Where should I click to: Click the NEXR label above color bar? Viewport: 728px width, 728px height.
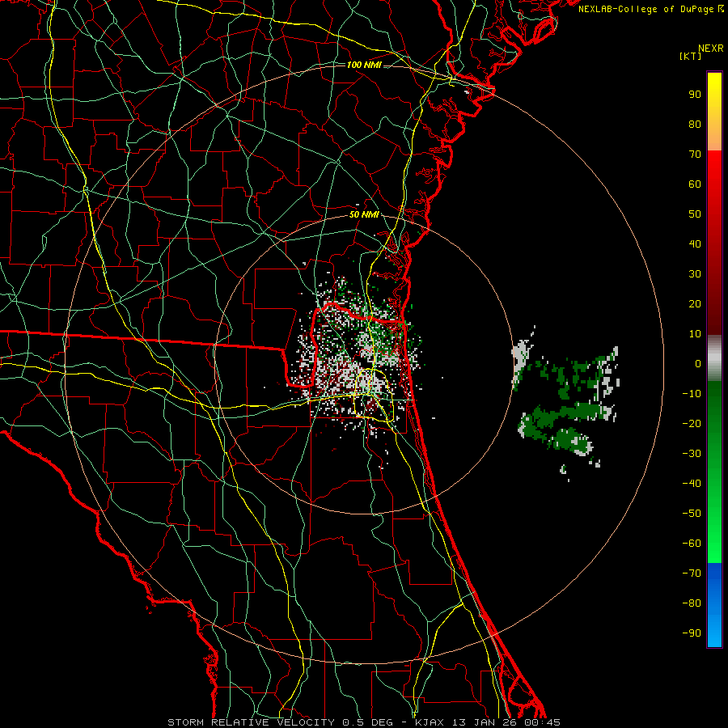coord(710,49)
